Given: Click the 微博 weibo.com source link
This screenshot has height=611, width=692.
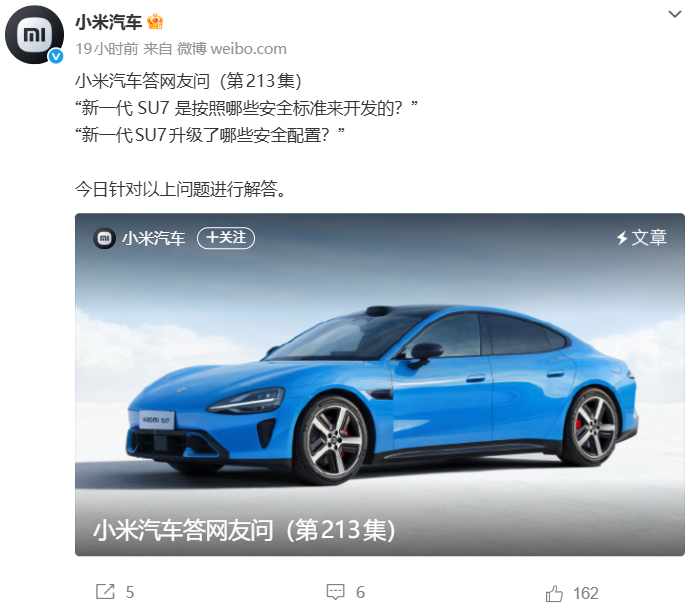Looking at the screenshot, I should tap(232, 49).
